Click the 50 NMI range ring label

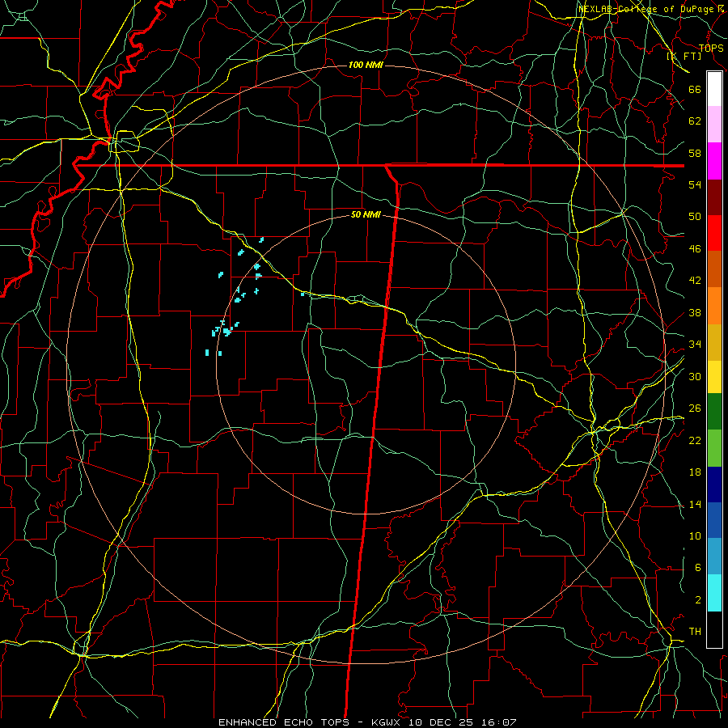click(x=366, y=214)
